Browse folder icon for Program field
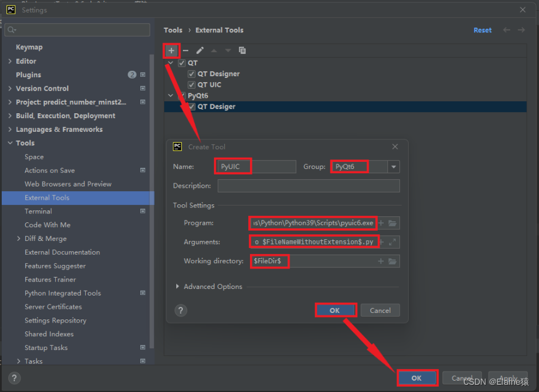Screen dimensions: 539x392 [x=392, y=224]
